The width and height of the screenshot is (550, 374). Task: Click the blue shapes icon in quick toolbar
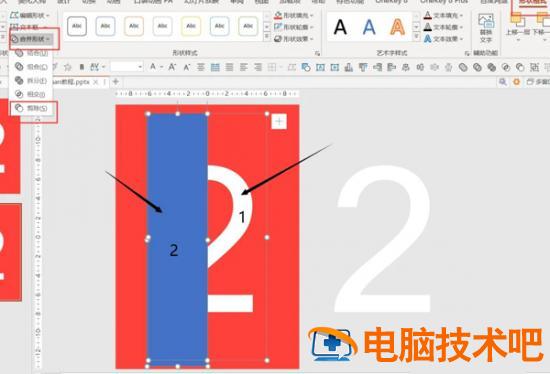(306, 67)
